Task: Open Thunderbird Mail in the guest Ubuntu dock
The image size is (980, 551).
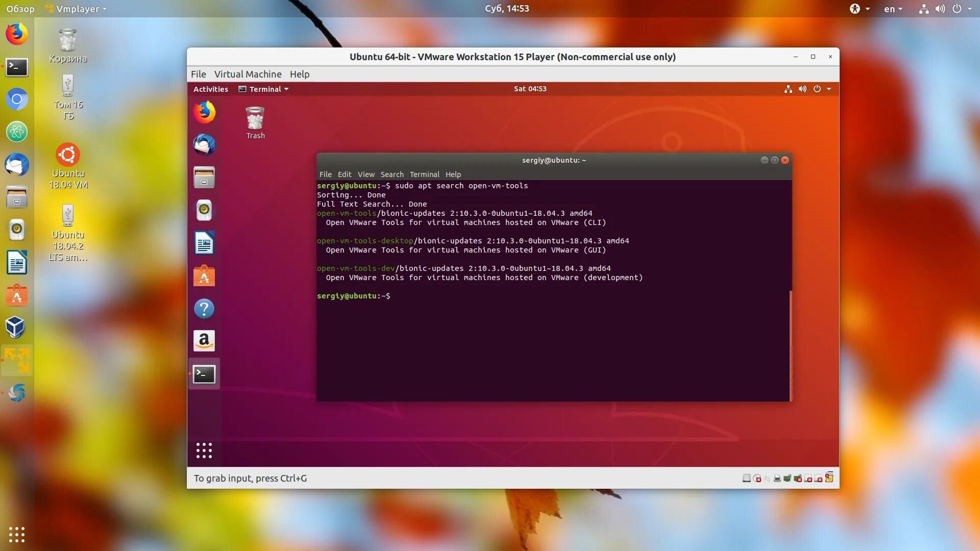Action: (x=204, y=145)
